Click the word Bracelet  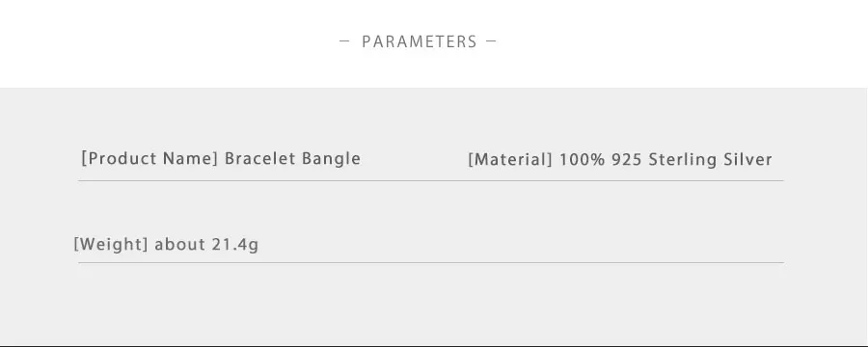pyautogui.click(x=259, y=159)
